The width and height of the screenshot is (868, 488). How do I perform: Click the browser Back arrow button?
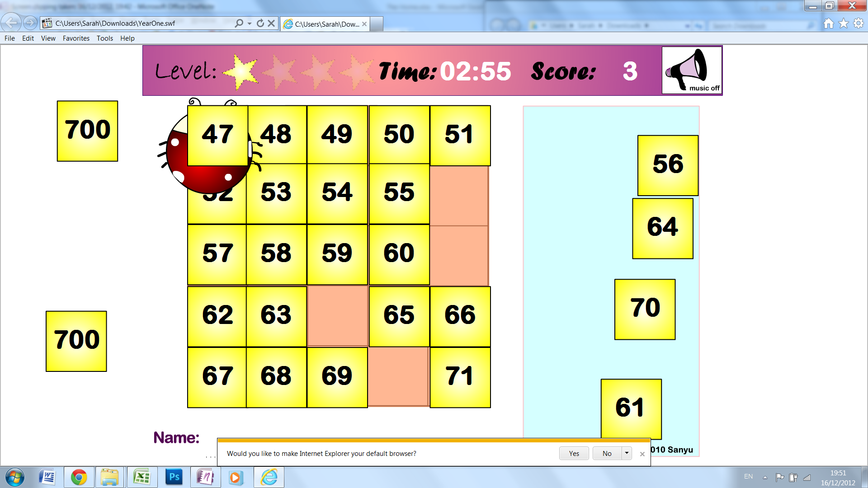coord(11,23)
